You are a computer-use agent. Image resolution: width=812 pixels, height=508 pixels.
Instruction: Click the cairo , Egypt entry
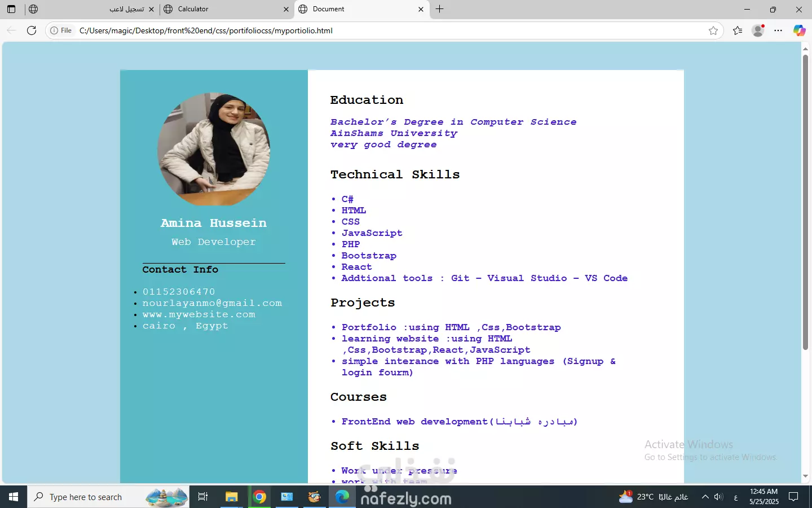pyautogui.click(x=186, y=326)
